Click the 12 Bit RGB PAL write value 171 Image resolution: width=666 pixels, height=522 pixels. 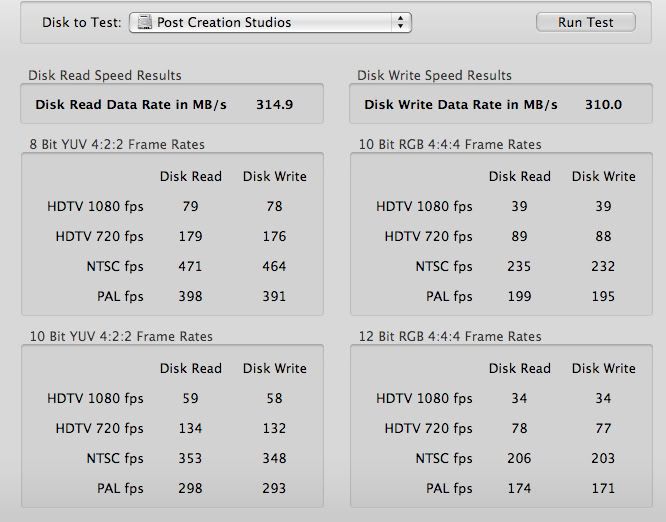tap(603, 489)
